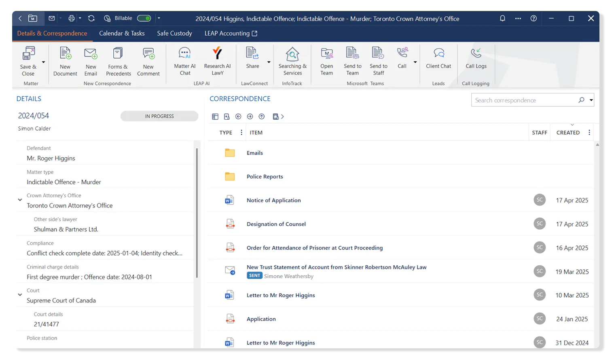
Task: Click the refresh icon in the title bar
Action: point(91,18)
